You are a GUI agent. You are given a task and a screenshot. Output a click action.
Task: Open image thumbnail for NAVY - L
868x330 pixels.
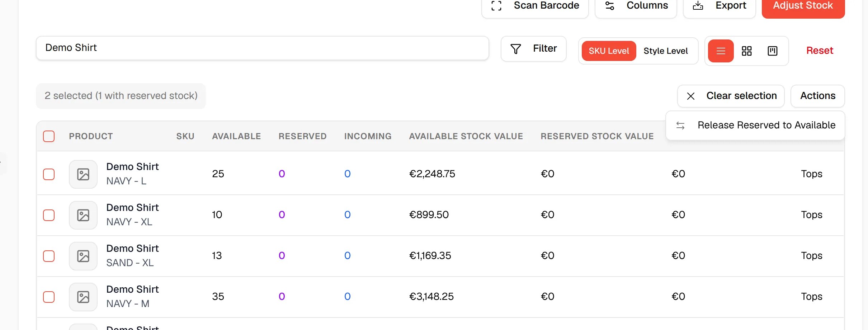[x=83, y=174]
